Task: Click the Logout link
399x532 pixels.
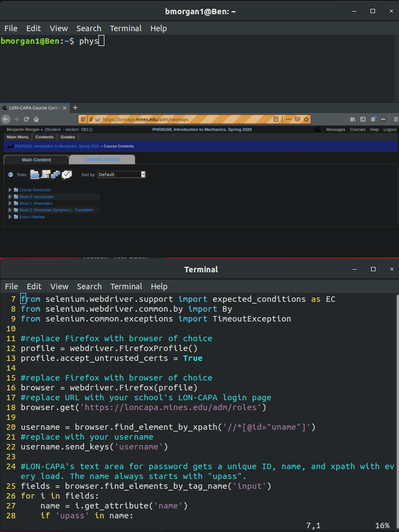Action: coord(390,130)
